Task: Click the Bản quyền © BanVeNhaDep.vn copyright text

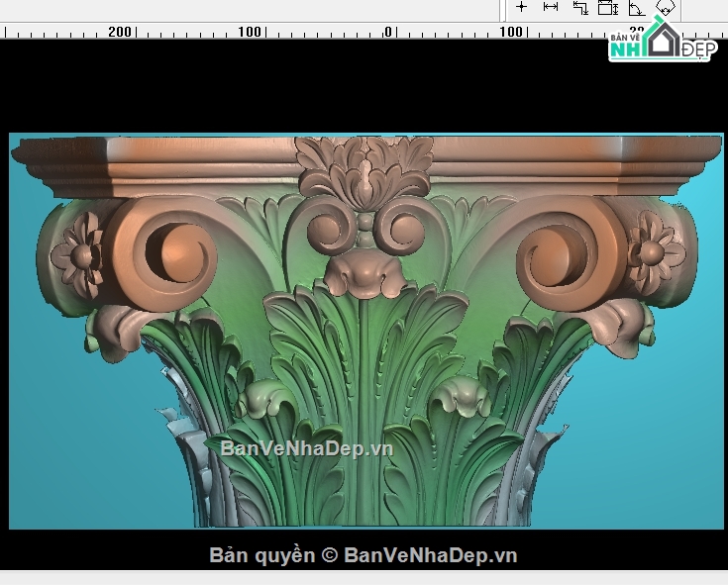Action: (x=363, y=555)
